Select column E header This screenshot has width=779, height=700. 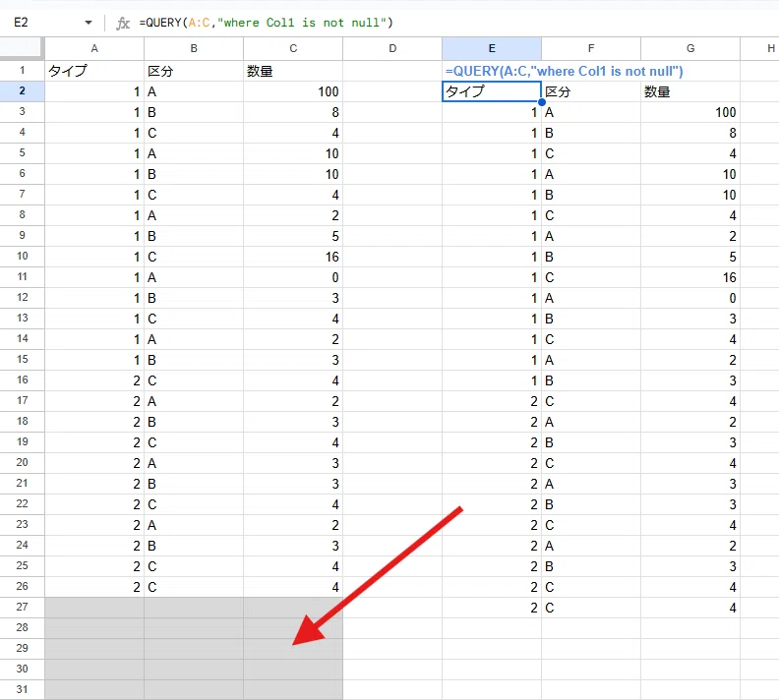492,48
